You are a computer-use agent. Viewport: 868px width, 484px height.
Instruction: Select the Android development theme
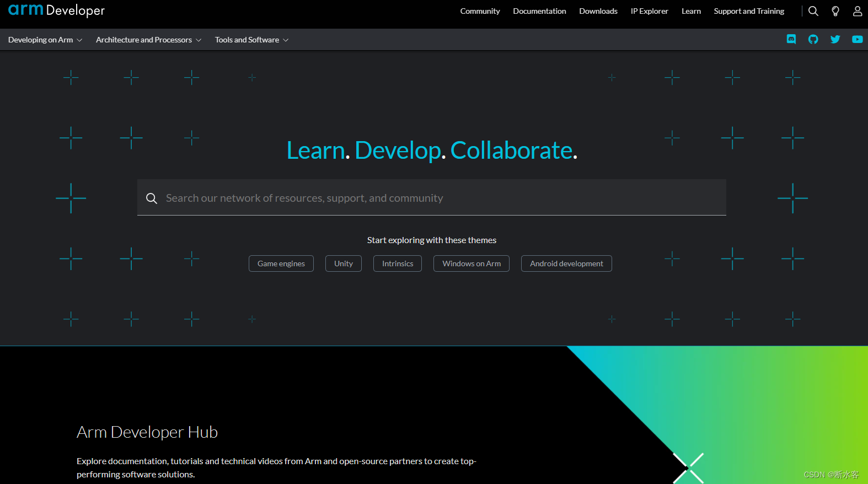tap(566, 263)
